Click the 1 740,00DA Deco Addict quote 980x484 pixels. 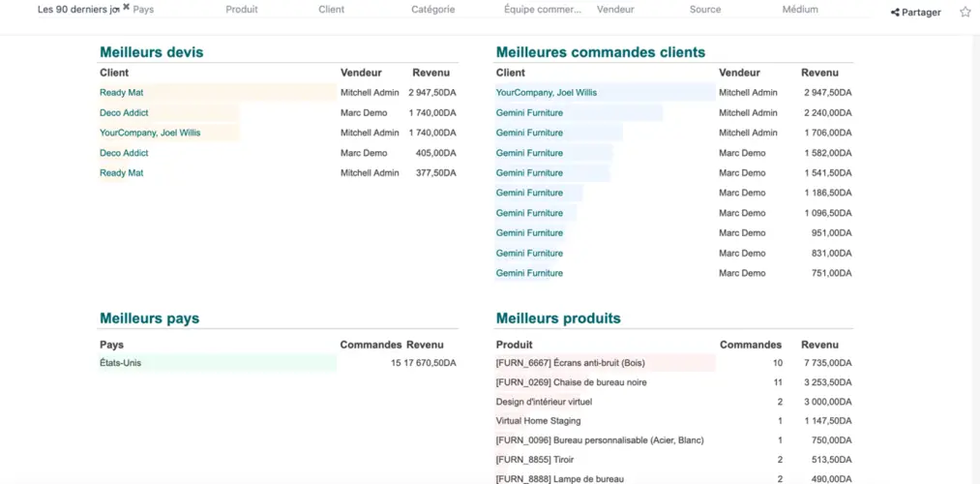coord(431,113)
